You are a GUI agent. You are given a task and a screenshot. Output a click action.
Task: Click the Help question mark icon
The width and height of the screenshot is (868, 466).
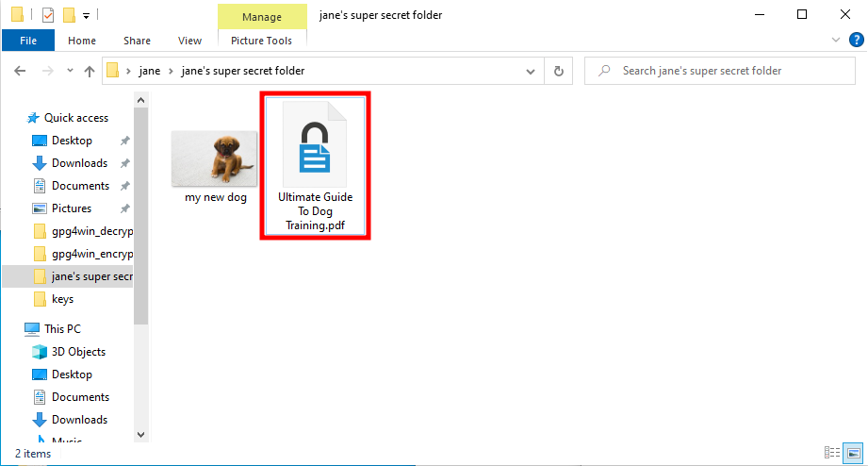pyautogui.click(x=856, y=40)
